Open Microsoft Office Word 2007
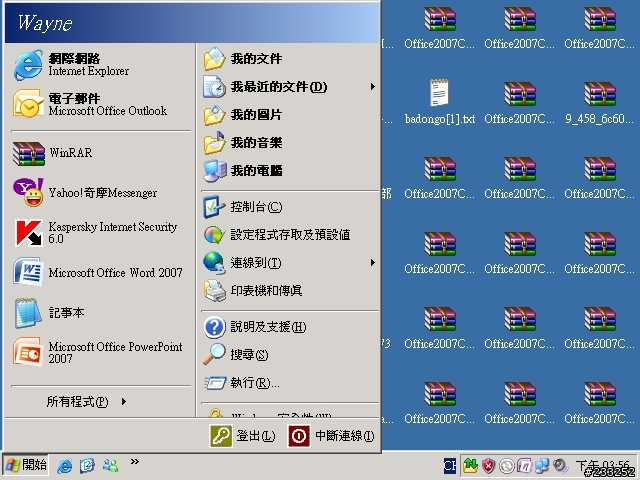The image size is (640, 480). click(101, 272)
